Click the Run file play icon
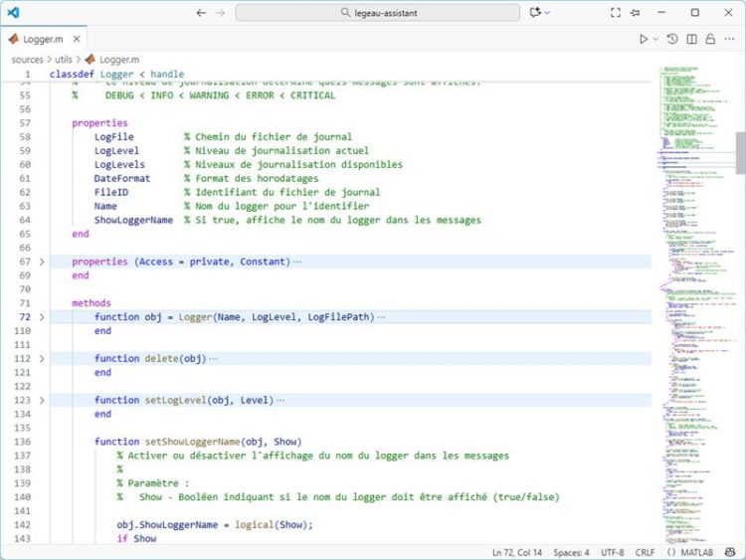The height and width of the screenshot is (560, 746). click(x=644, y=39)
